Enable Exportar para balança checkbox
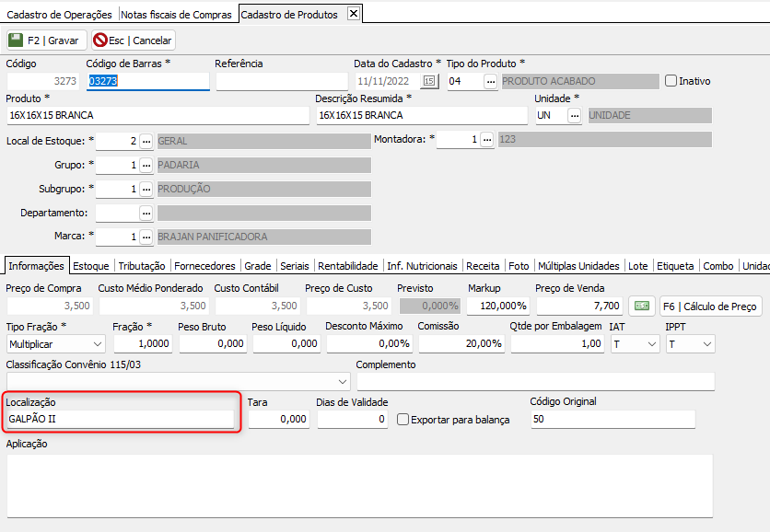This screenshot has height=532, width=770. click(403, 420)
